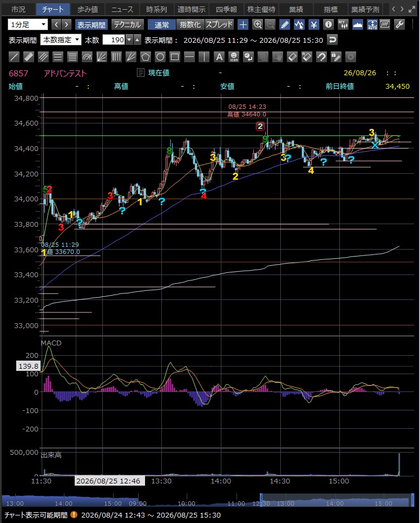The image size is (420, 523).
Task: Open the 1分足 timeframe dropdown
Action: coord(28,25)
